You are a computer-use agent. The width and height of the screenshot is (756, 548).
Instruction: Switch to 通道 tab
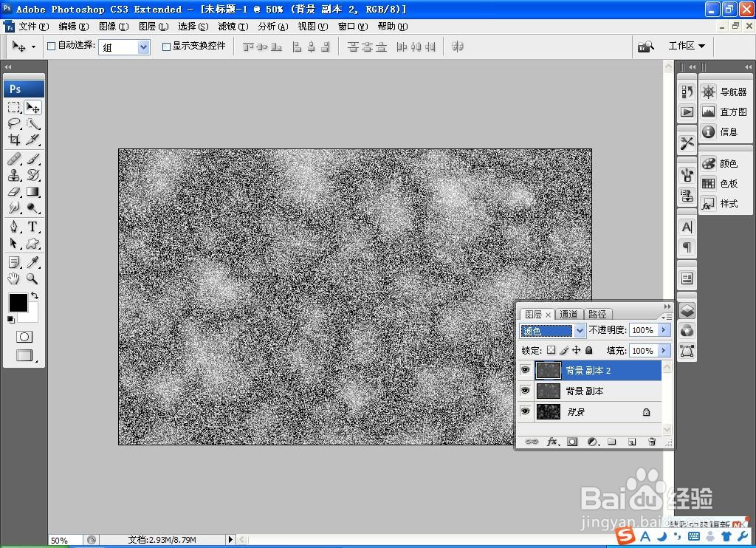[x=569, y=315]
